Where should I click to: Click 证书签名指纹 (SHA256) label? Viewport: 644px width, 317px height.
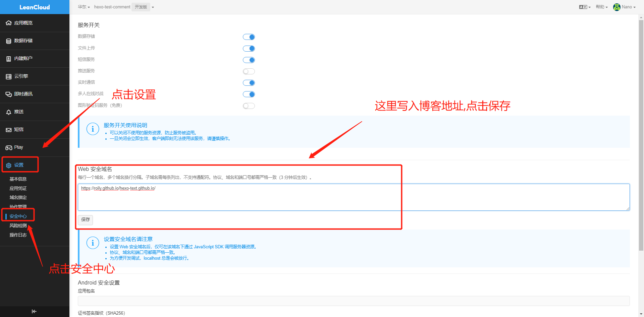(x=101, y=313)
